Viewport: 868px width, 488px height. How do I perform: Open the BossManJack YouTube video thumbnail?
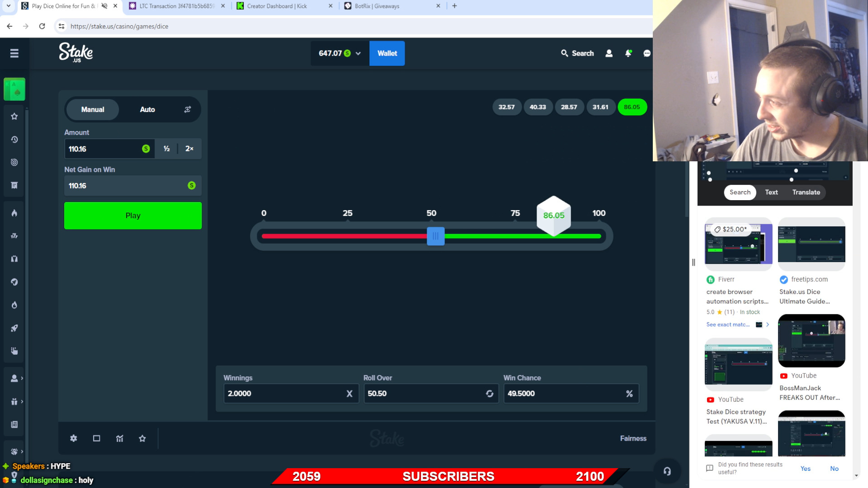coord(811,341)
